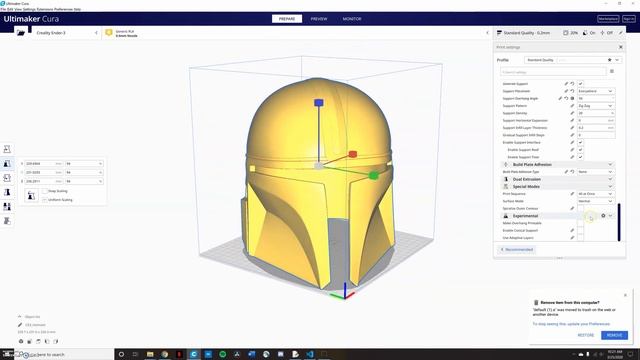
Task: Toggle Enable Support Interface checkbox
Action: pos(580,142)
